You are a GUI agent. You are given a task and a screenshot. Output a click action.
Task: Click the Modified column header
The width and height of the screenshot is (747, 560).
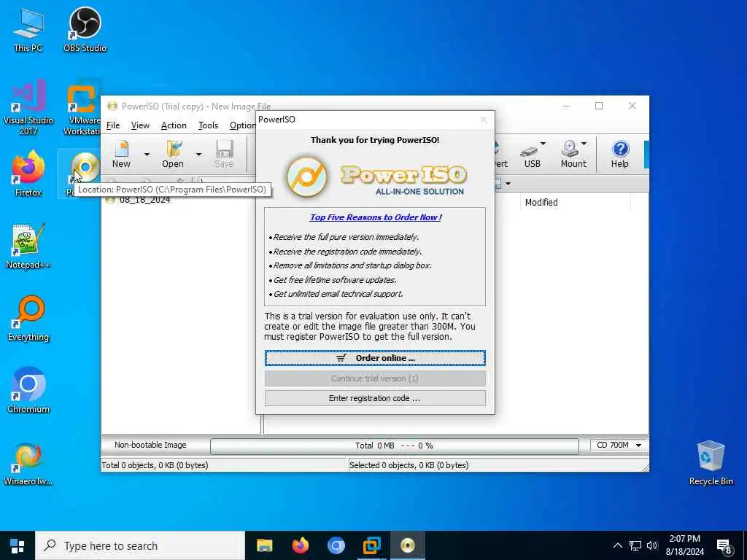pos(576,203)
